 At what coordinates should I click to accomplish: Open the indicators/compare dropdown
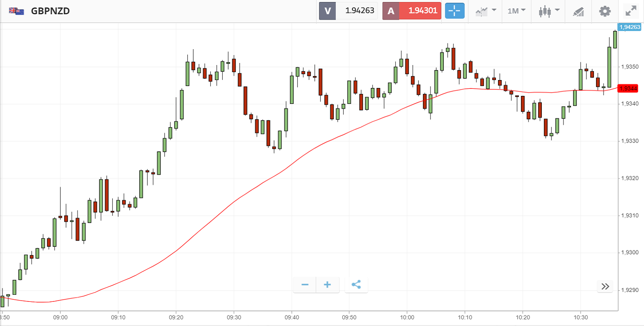486,11
